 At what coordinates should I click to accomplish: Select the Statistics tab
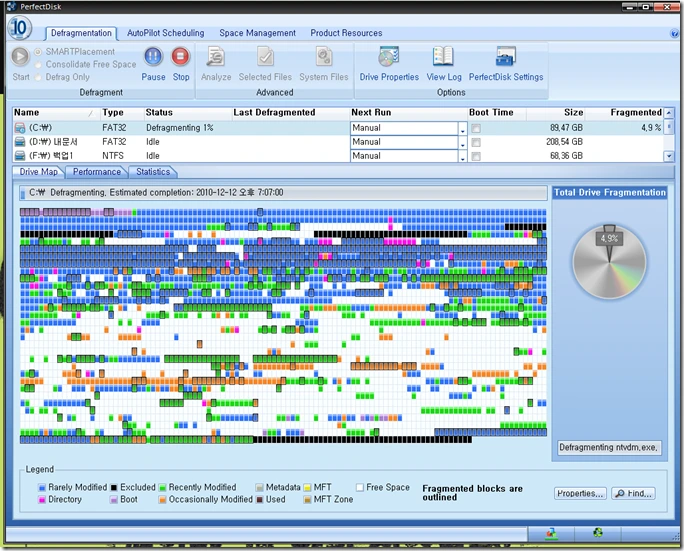pos(153,172)
